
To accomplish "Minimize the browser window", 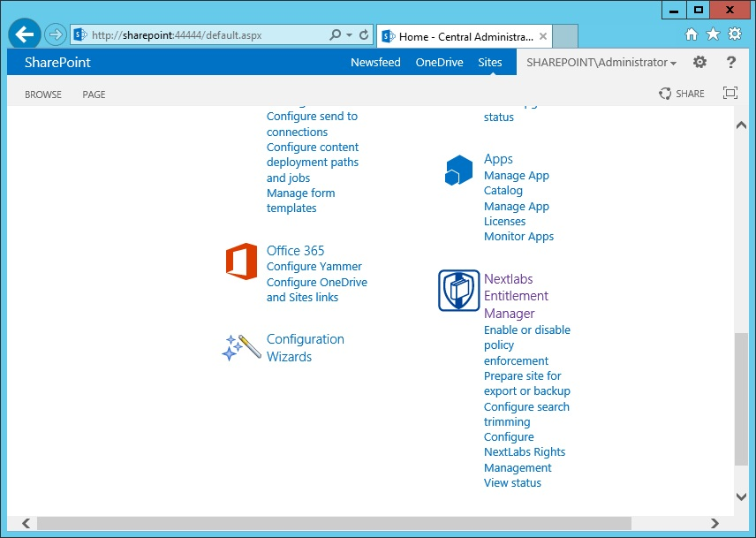I will click(674, 10).
